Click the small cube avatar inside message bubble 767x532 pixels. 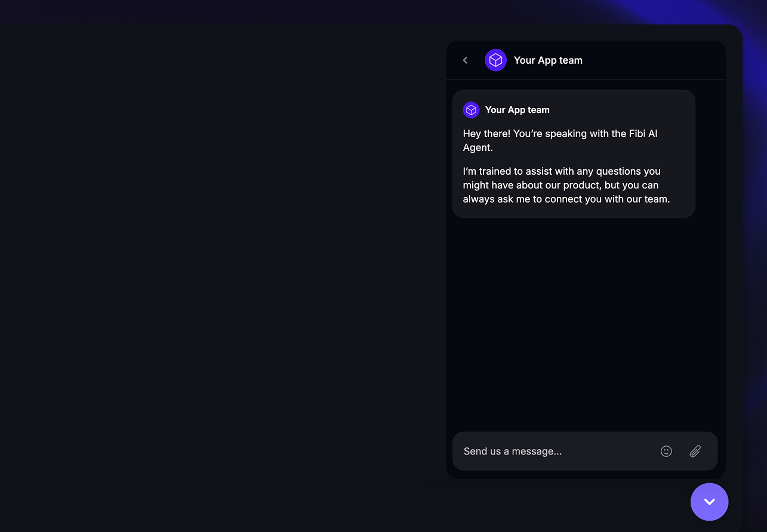471,110
